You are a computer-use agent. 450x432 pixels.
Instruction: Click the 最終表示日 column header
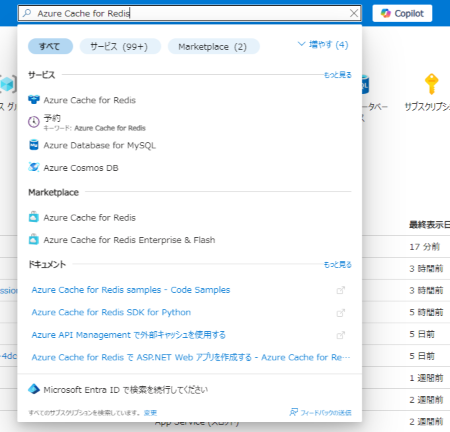[x=429, y=225]
